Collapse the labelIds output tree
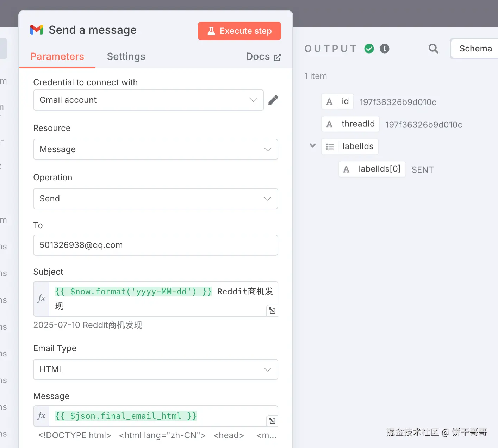 [312, 145]
